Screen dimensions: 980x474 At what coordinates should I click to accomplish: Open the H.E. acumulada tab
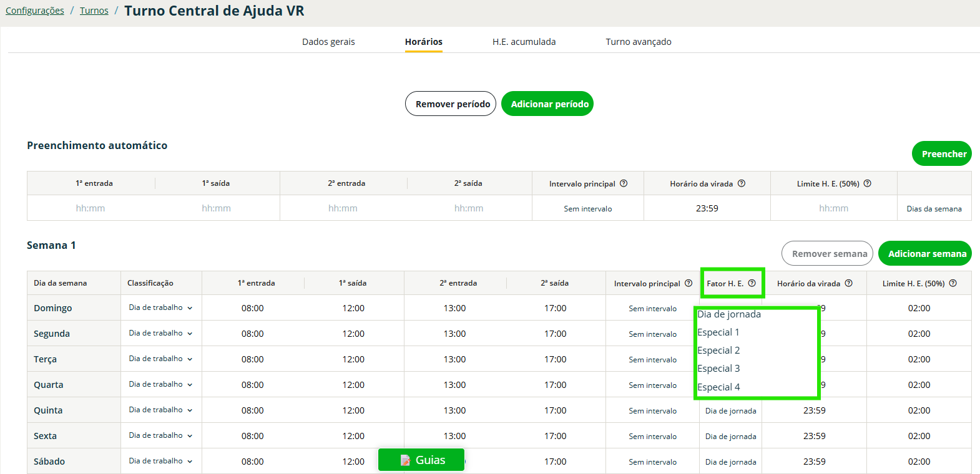click(x=524, y=42)
